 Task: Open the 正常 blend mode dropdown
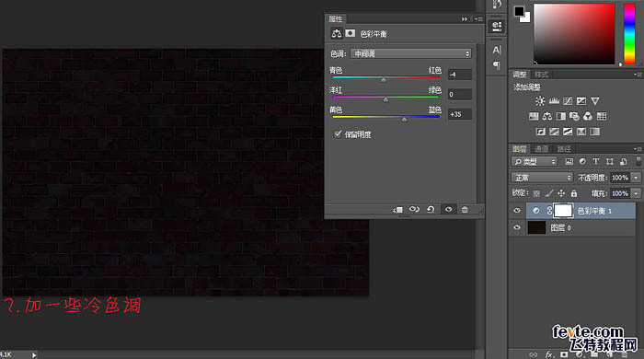pyautogui.click(x=542, y=178)
